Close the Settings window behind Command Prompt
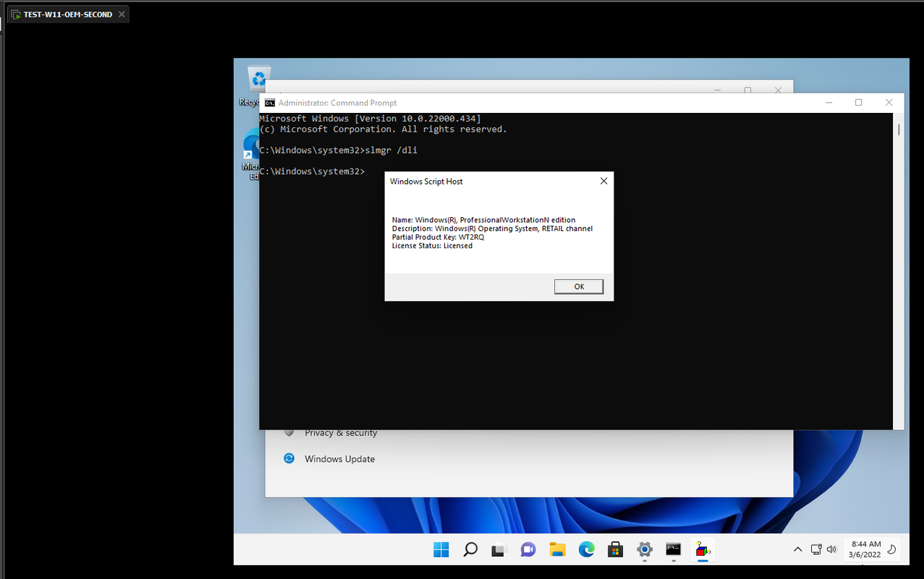 tap(778, 90)
